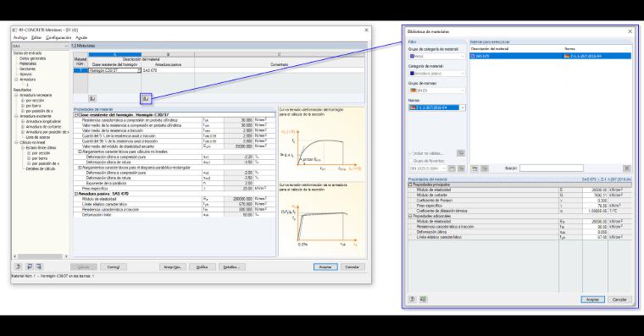Click second icon left of Buscar label
Screen dimensions: 644x336
coord(485,168)
